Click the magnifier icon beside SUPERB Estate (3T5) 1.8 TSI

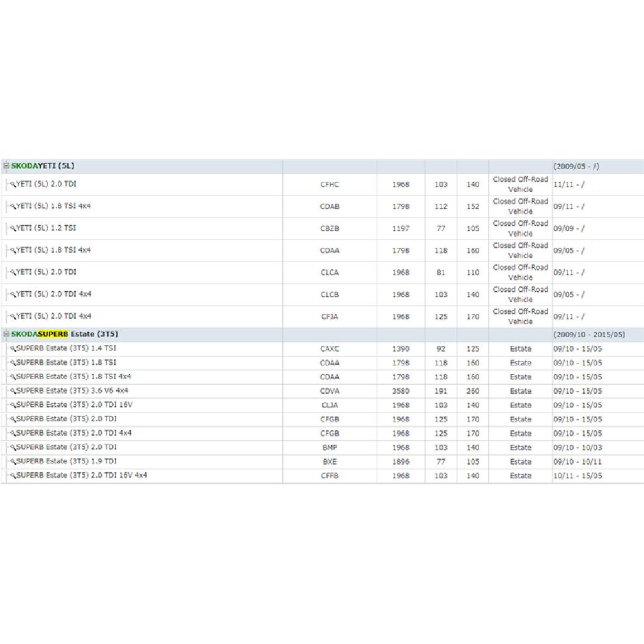pyautogui.click(x=13, y=363)
